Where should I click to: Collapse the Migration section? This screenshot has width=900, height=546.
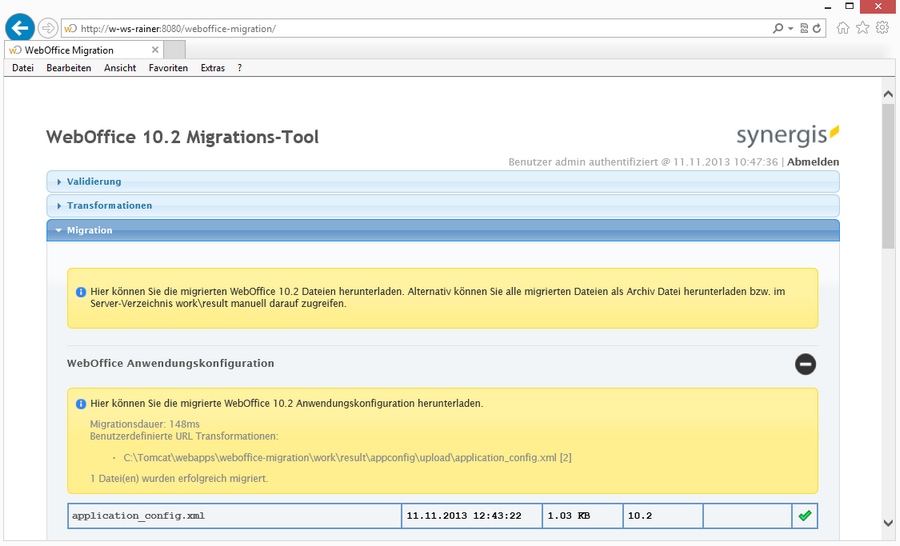click(443, 230)
